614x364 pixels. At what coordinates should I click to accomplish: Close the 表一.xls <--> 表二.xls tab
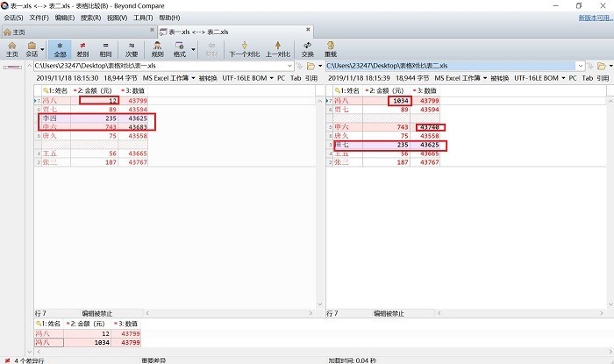click(308, 29)
